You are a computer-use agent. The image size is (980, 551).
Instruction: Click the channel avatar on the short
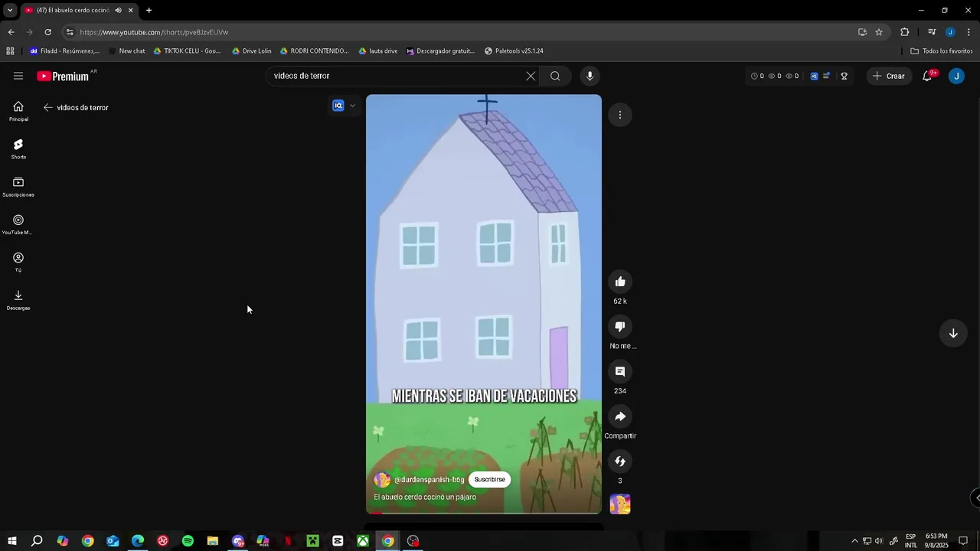tap(382, 480)
